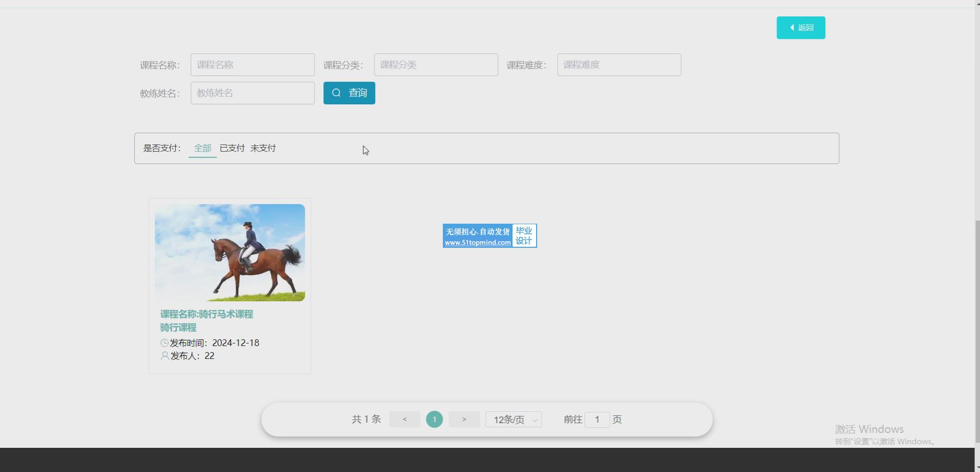The height and width of the screenshot is (472, 980).
Task: Select page 1 in pagination
Action: pos(434,419)
